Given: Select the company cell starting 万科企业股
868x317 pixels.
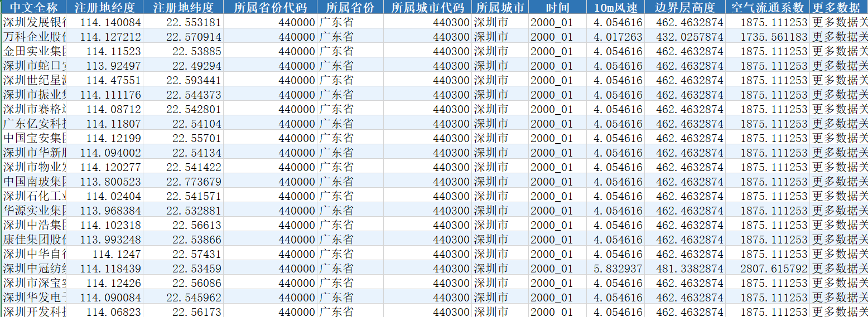Looking at the screenshot, I should [33, 37].
